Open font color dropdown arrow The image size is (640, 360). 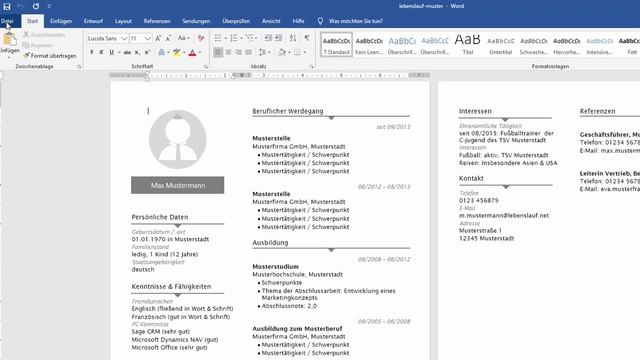pos(200,52)
